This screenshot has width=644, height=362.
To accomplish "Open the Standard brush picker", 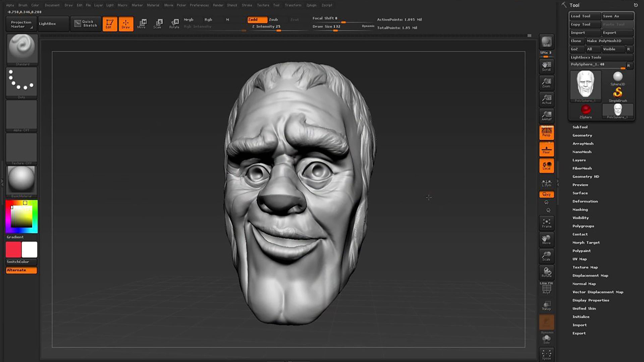I will [22, 49].
